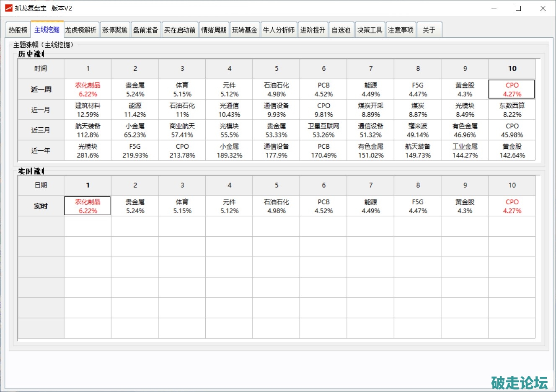Viewport: 556px width, 392px height.
Task: Select the 近一周 row header
Action: 41,89
